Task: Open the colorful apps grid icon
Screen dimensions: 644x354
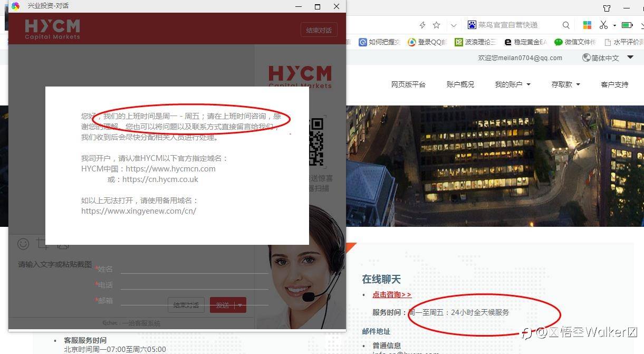Action: (587, 25)
